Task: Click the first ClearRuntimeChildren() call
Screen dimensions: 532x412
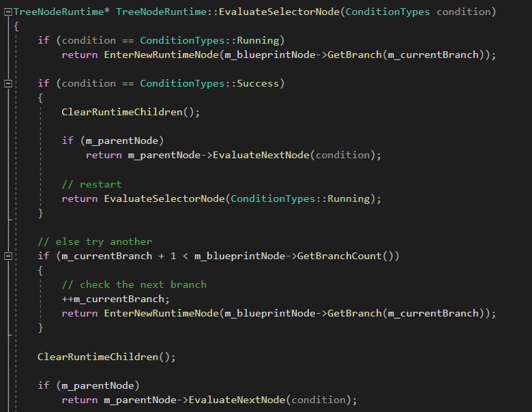Action: click(x=131, y=112)
